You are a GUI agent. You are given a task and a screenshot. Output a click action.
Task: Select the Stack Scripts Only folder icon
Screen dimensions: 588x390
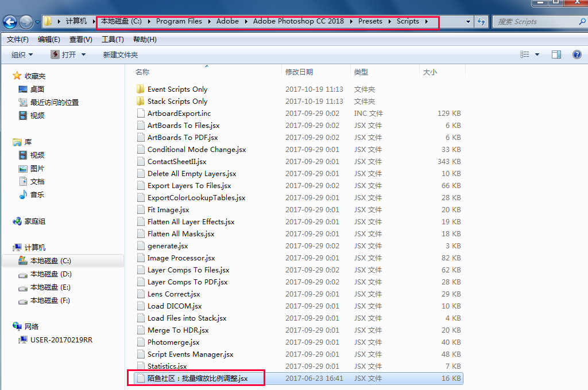[141, 101]
